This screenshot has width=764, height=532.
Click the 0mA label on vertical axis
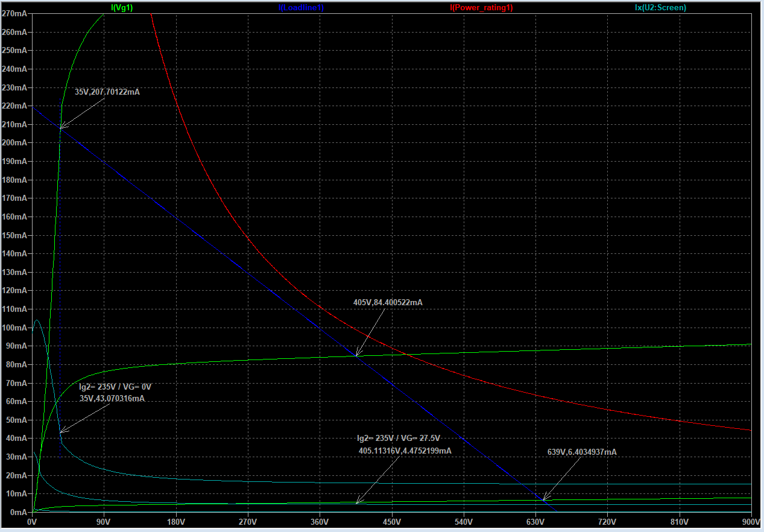(x=18, y=512)
